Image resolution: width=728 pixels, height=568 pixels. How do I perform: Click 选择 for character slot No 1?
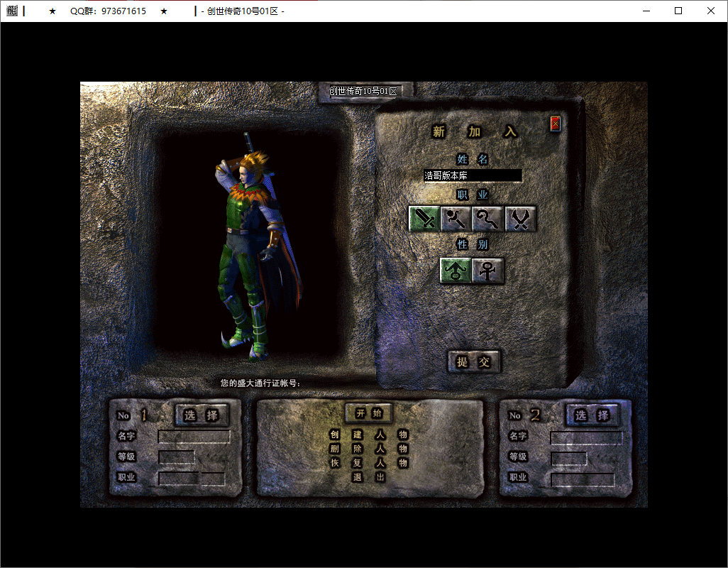coord(202,415)
